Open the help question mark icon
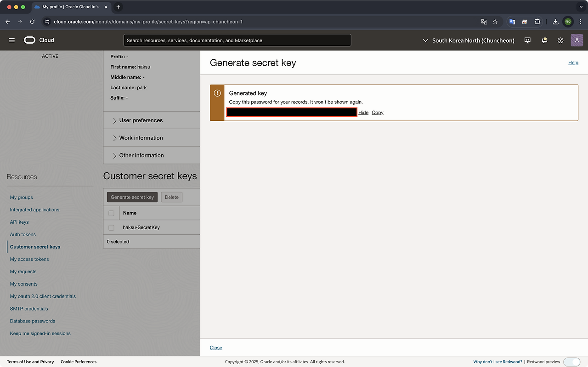Image resolution: width=588 pixels, height=367 pixels. [560, 40]
